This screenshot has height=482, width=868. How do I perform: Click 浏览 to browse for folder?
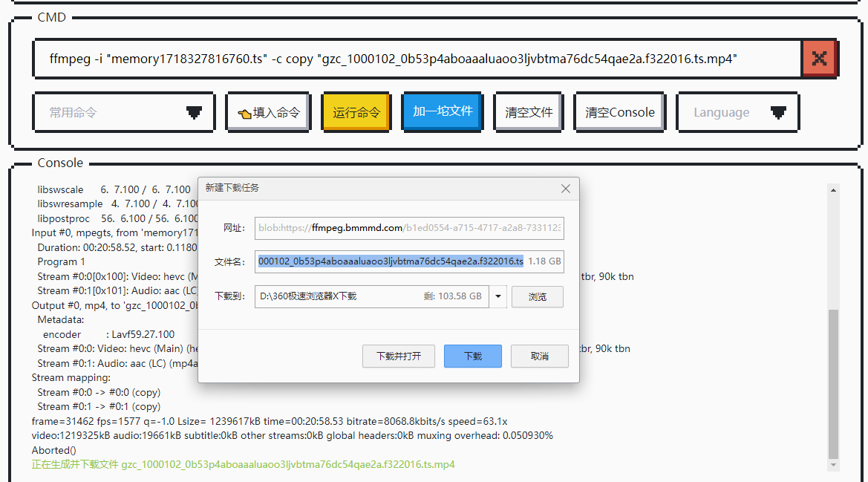(537, 296)
